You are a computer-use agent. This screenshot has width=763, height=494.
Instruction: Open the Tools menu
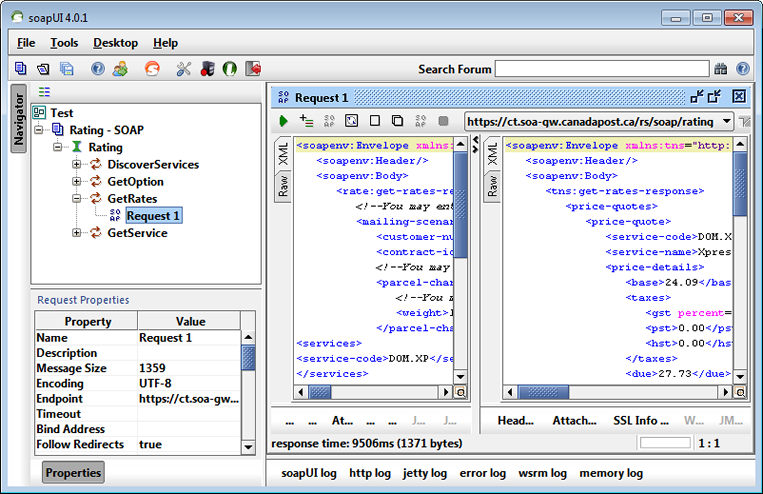click(x=64, y=43)
